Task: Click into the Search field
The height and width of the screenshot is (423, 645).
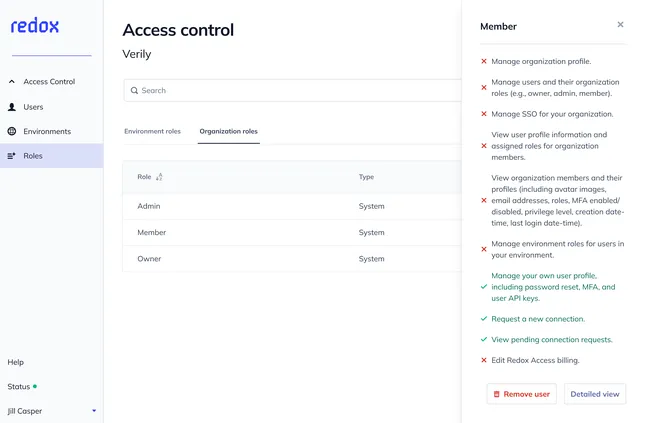Action: (x=292, y=91)
